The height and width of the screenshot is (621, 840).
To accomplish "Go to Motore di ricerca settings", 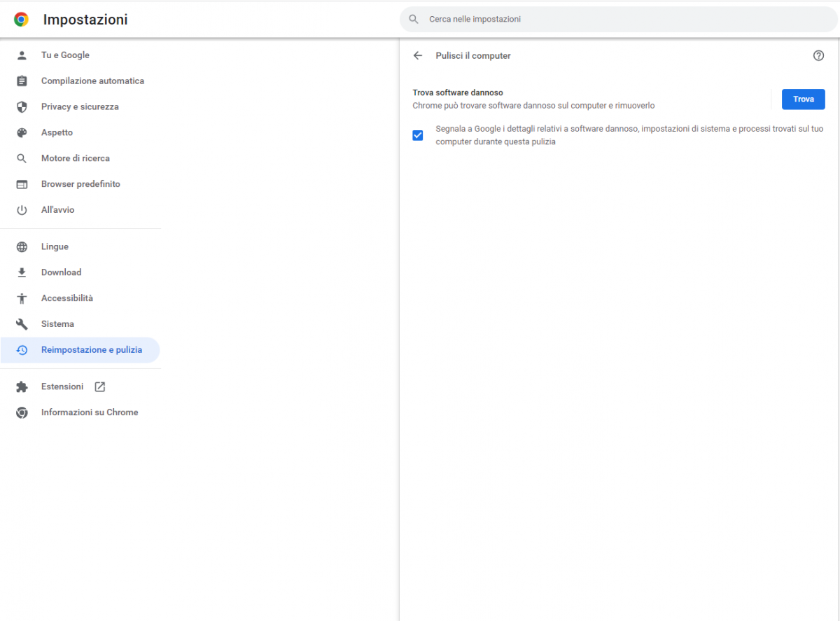I will point(76,158).
